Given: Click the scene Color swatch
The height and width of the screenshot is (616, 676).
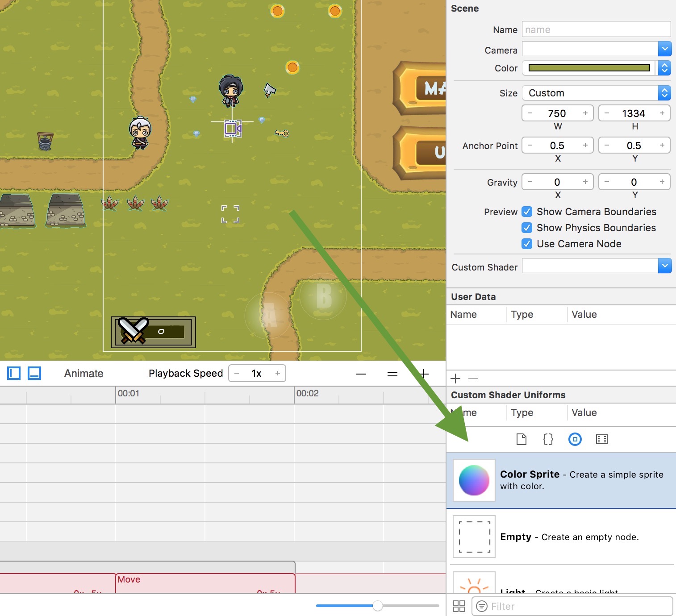Looking at the screenshot, I should coord(588,68).
